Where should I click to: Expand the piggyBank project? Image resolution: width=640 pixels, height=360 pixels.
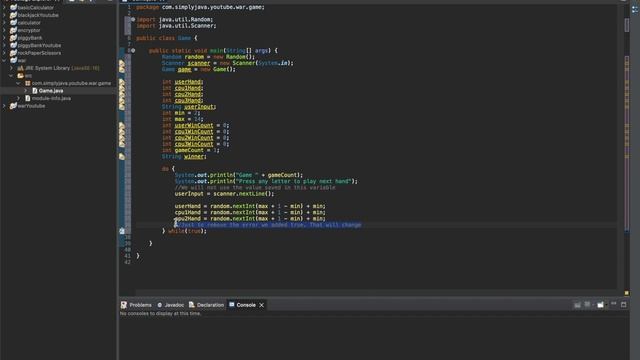pos(4,38)
